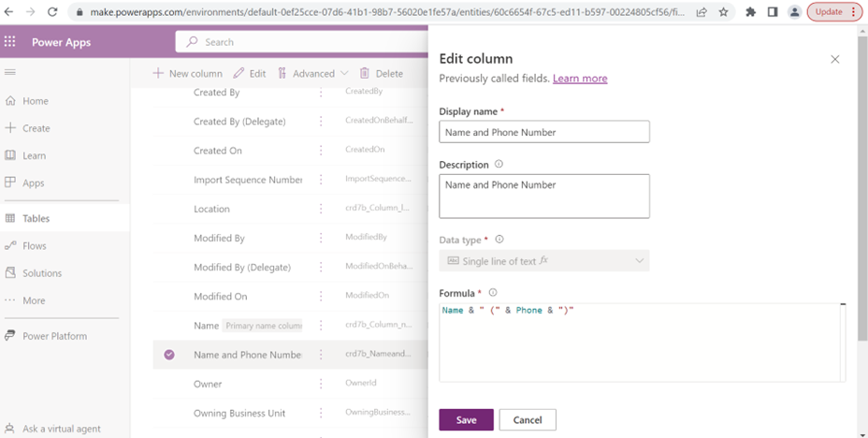Click Edit in the command bar
The image size is (868, 438).
tap(250, 74)
